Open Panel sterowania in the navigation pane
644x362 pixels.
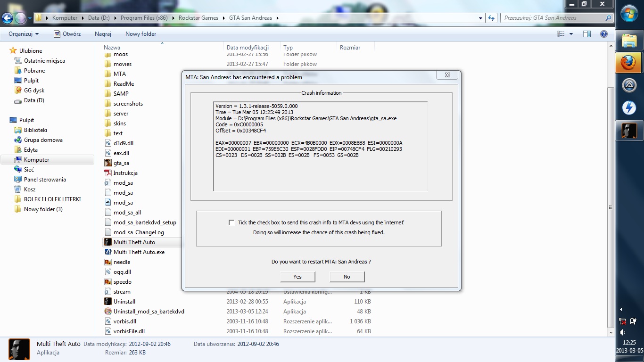[45, 180]
